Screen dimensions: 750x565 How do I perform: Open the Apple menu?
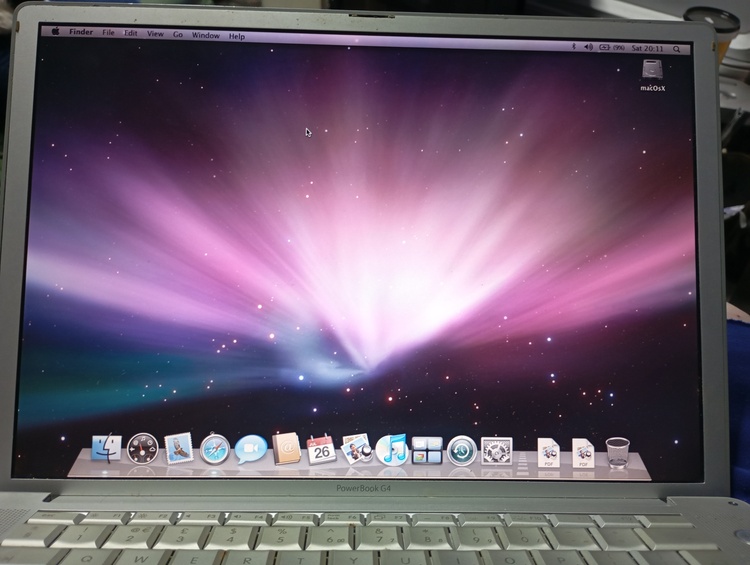click(x=55, y=32)
